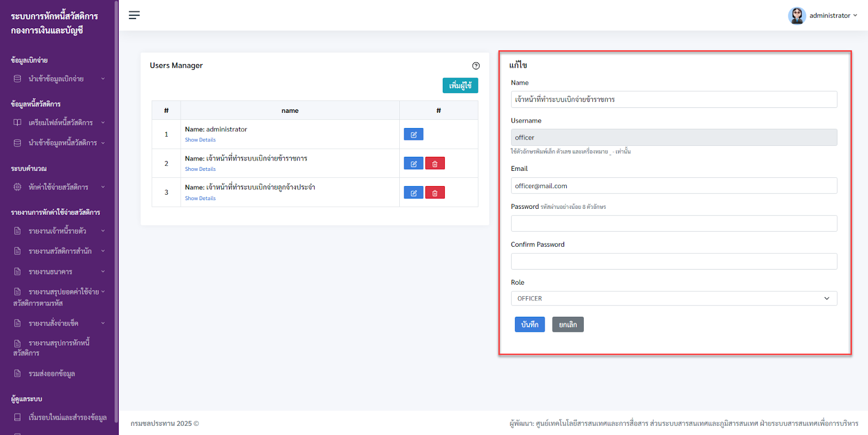Click the 'Users Manager' panel title
This screenshot has width=868, height=435.
tap(176, 66)
